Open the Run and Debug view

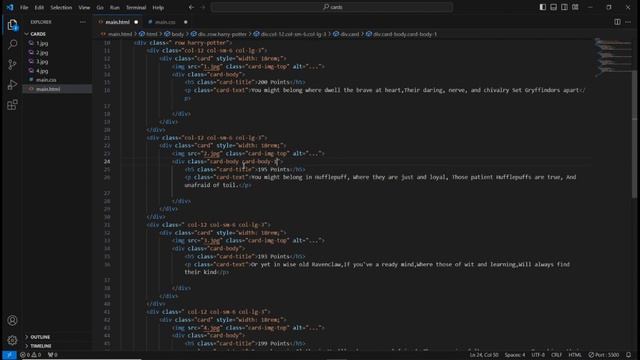12,84
